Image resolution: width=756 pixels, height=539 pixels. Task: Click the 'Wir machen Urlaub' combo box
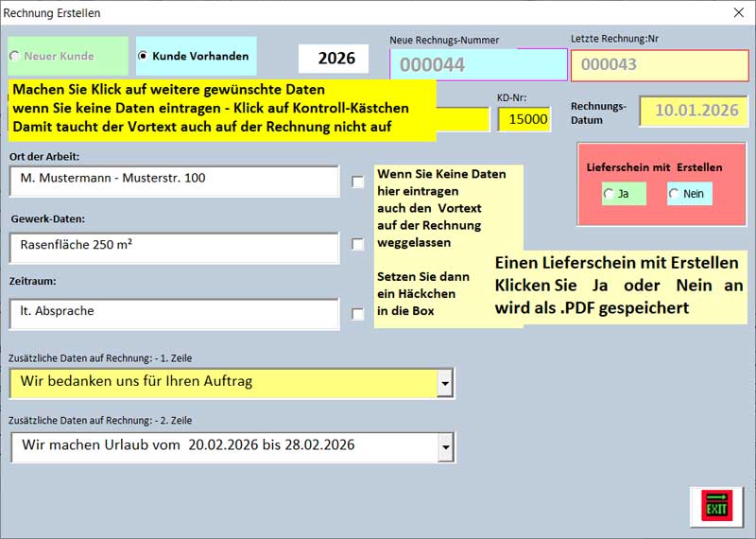[222, 447]
